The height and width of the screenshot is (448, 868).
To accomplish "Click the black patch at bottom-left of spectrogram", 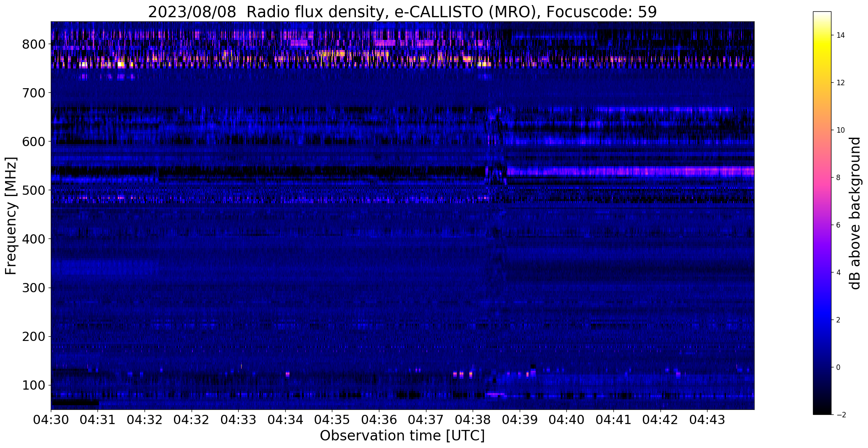I will click(x=75, y=403).
